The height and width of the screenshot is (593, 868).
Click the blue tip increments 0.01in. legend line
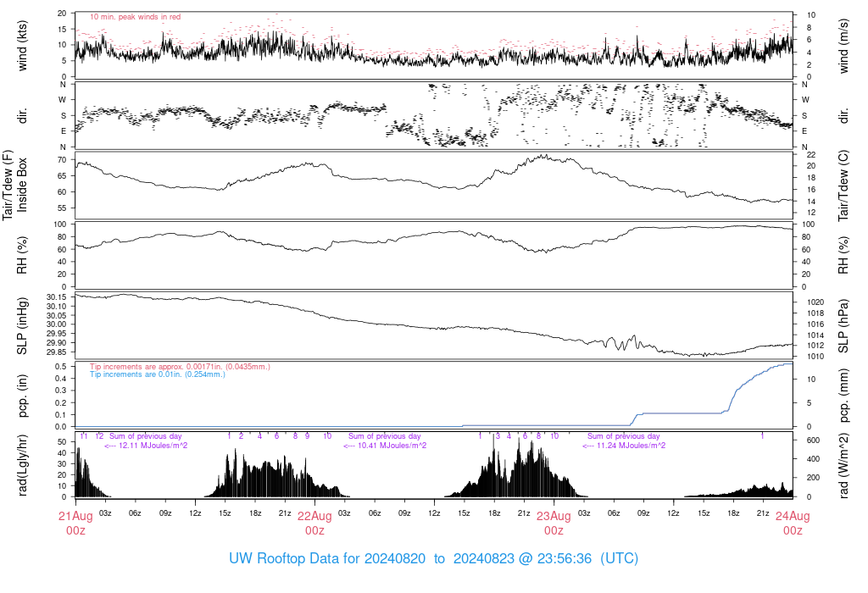point(158,374)
